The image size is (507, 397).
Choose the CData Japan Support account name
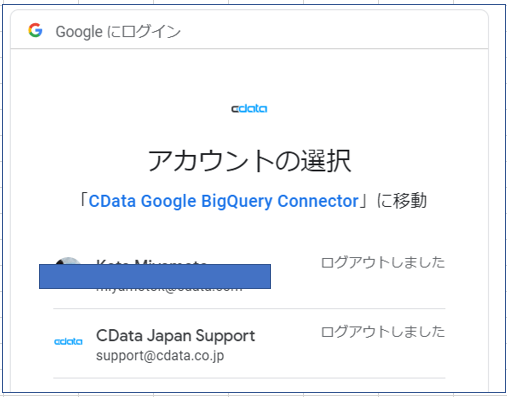[175, 335]
